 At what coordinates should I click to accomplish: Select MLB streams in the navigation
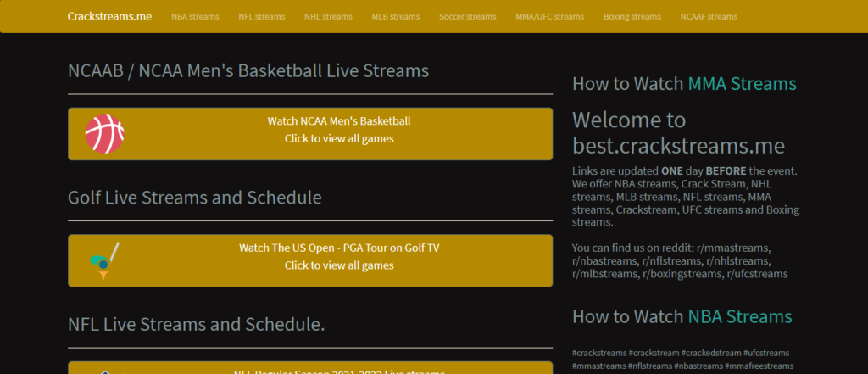[x=396, y=17]
